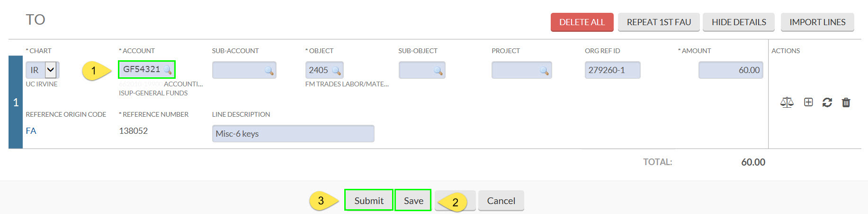Click the add line plus icon
868x214 pixels.
(x=808, y=102)
